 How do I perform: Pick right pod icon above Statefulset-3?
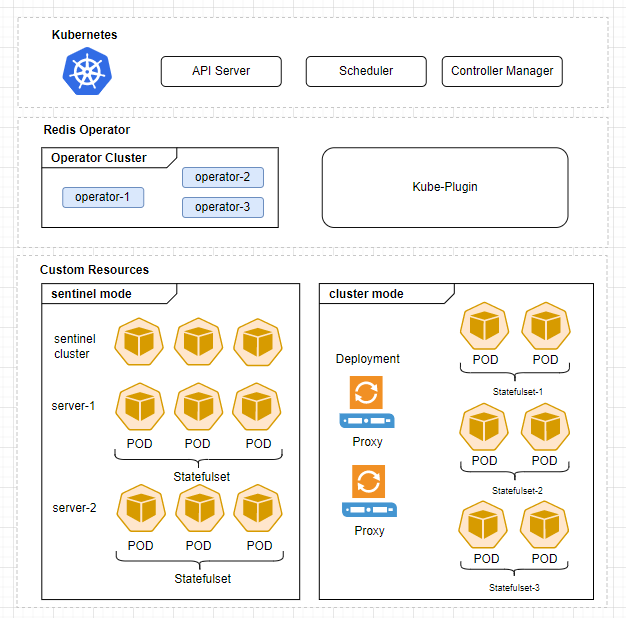point(545,525)
